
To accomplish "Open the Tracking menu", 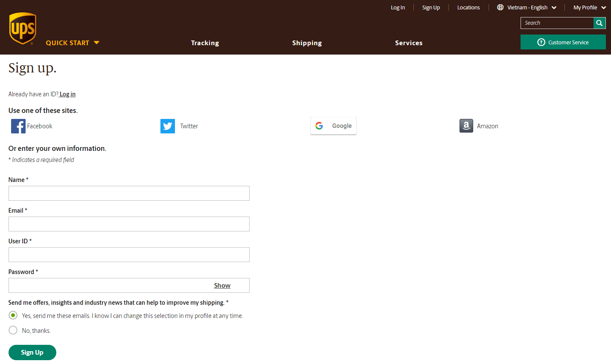I will pos(205,43).
